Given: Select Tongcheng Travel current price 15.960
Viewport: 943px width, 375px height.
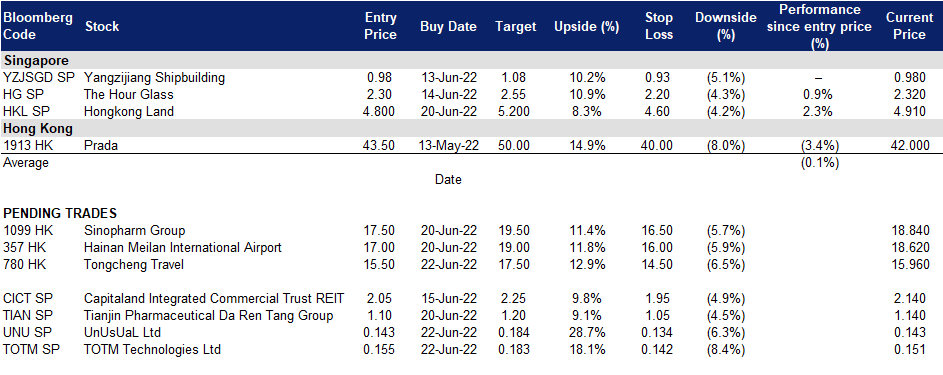Looking at the screenshot, I should [911, 264].
